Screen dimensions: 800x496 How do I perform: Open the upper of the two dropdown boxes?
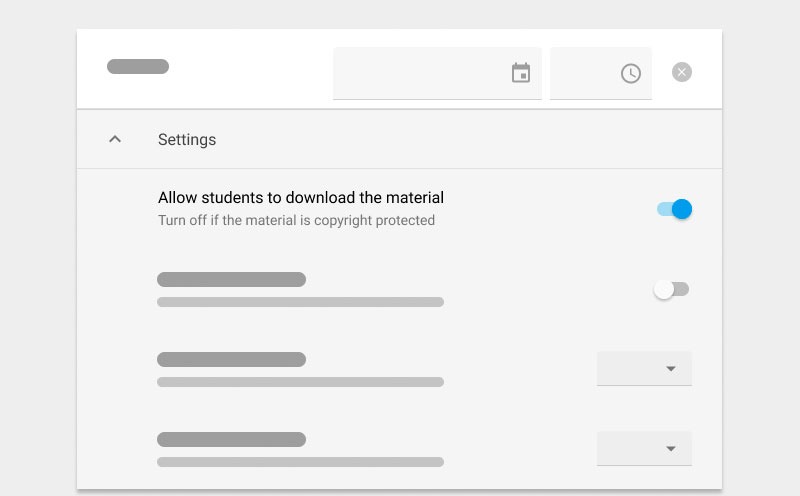[644, 368]
